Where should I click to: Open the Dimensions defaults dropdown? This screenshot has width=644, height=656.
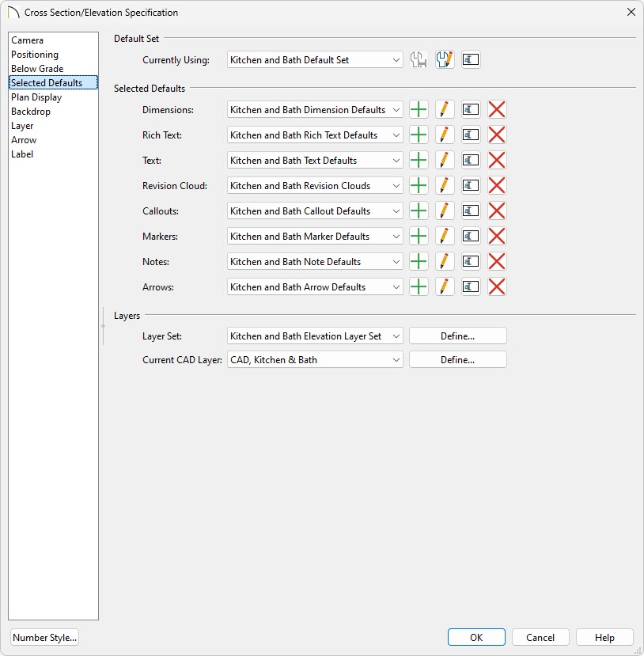[x=315, y=110]
